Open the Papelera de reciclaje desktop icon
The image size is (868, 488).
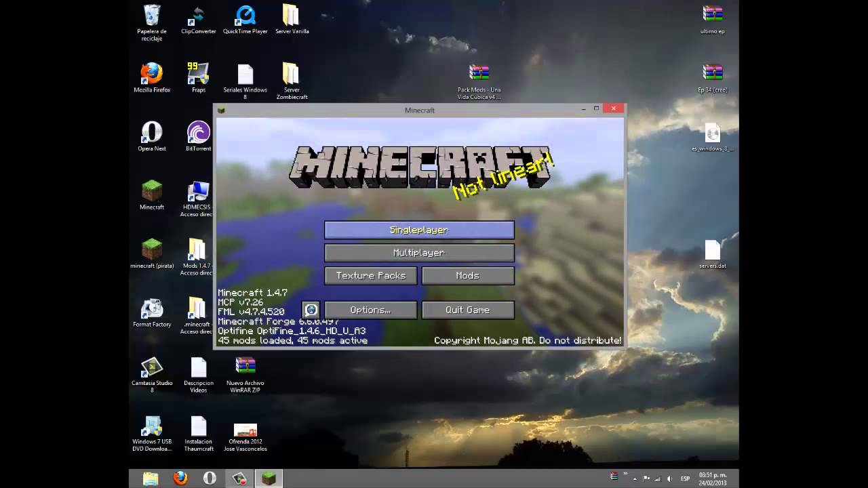click(152, 22)
